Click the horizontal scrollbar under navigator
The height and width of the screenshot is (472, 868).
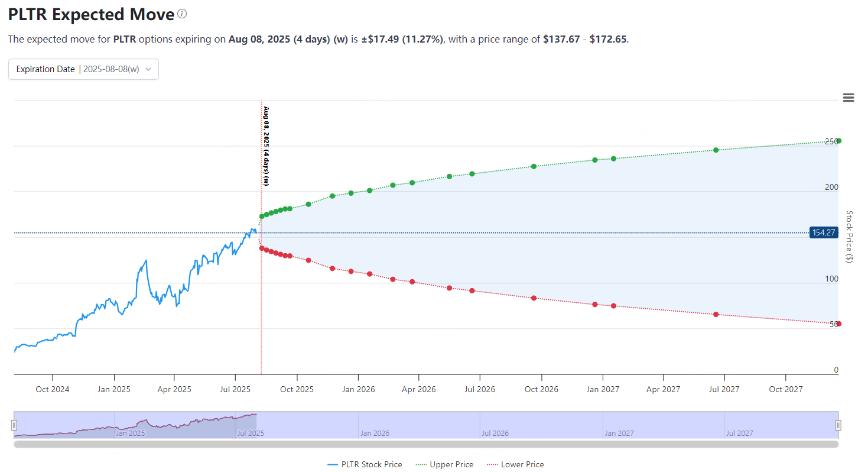pos(426,444)
